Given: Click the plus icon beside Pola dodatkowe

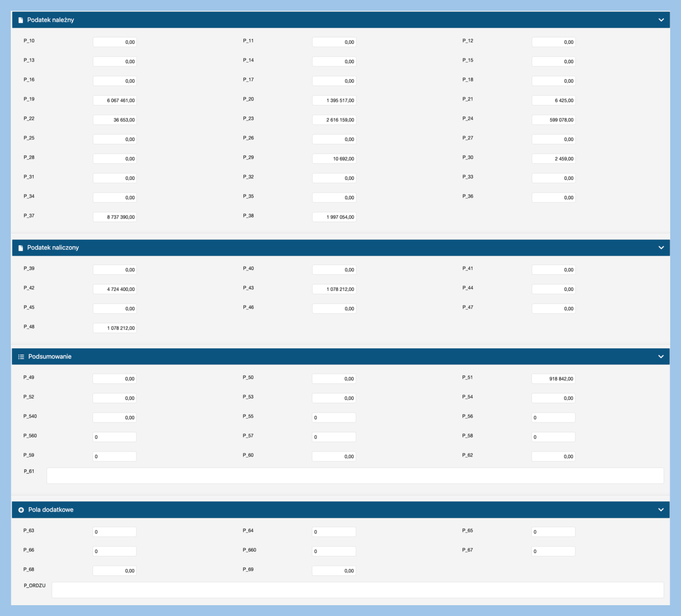Looking at the screenshot, I should point(21,510).
